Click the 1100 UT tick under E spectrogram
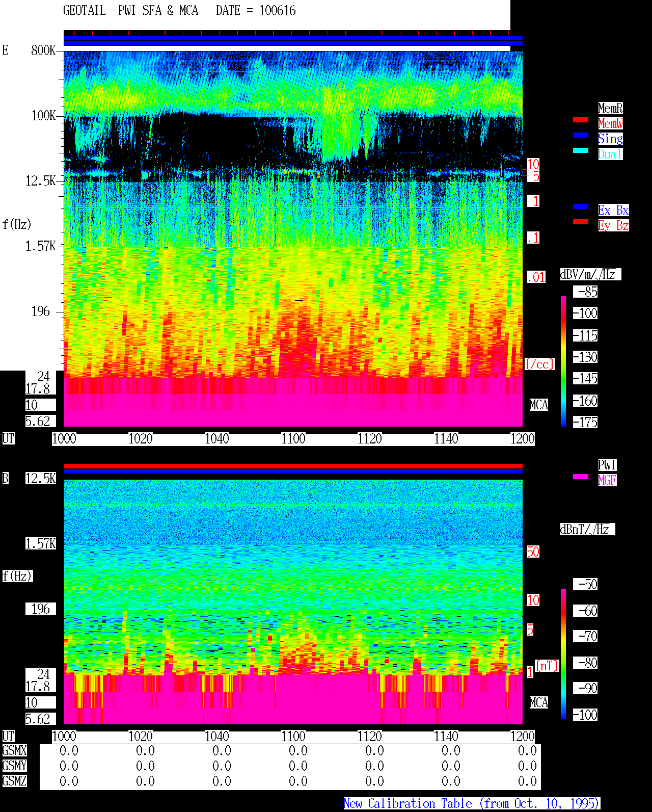 [293, 439]
